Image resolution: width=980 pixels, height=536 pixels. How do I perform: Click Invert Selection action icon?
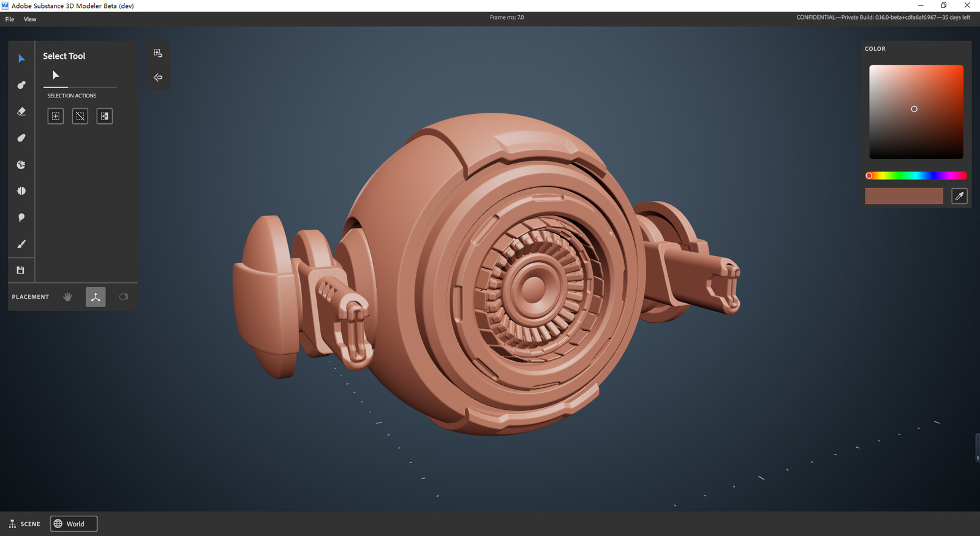[x=105, y=116]
